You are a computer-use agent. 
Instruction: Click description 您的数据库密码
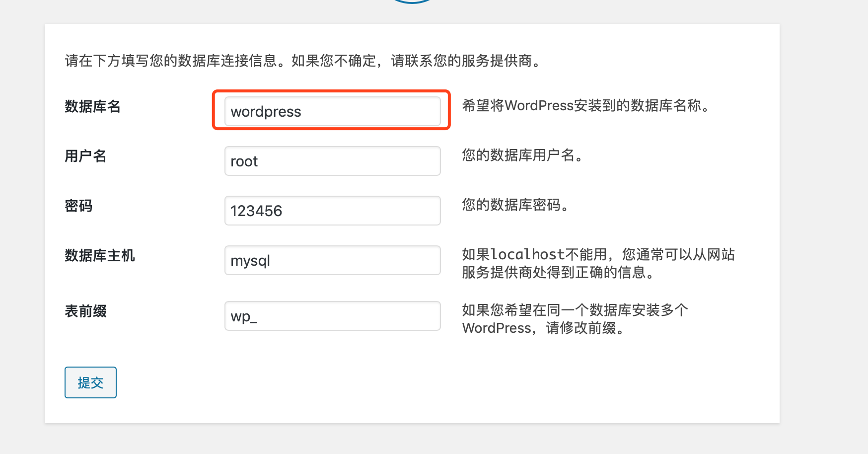click(515, 205)
